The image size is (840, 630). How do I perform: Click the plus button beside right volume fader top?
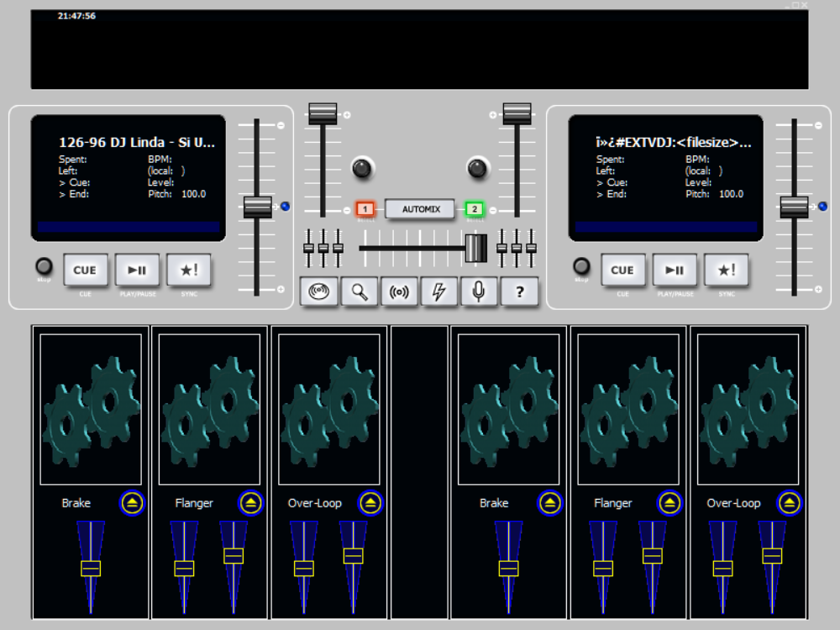tap(493, 114)
